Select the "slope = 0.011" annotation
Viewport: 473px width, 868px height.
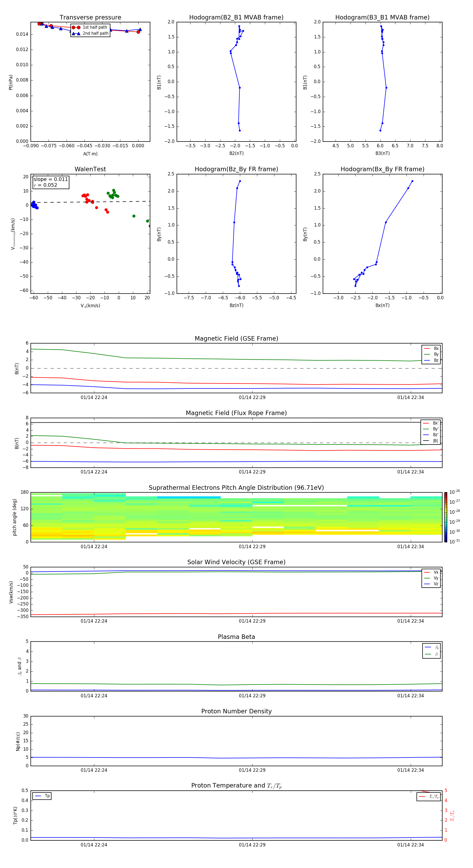click(x=50, y=179)
